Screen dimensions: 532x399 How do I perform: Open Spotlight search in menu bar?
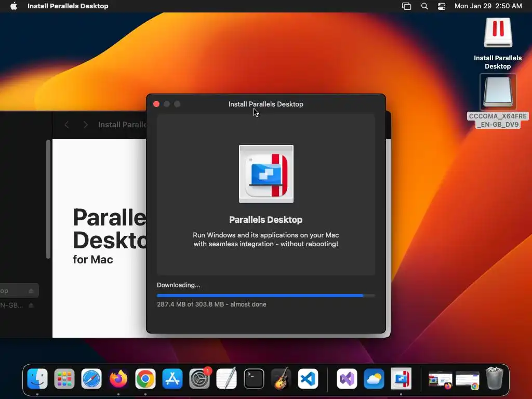coord(424,6)
